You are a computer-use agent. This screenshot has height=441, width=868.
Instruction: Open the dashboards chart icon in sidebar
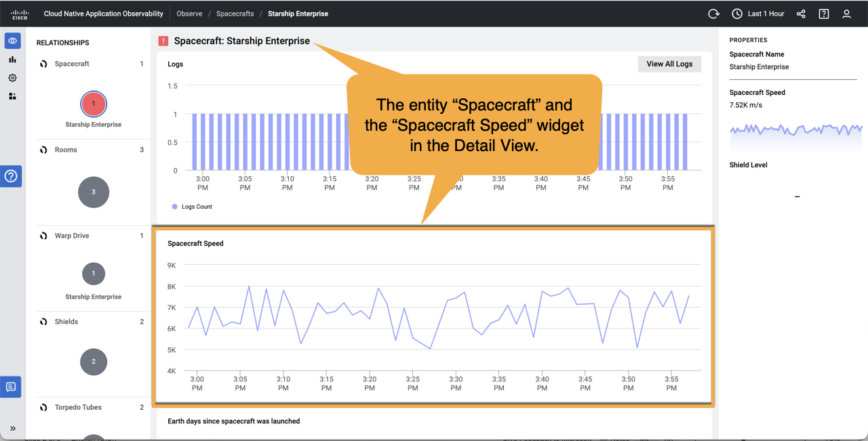click(x=12, y=60)
